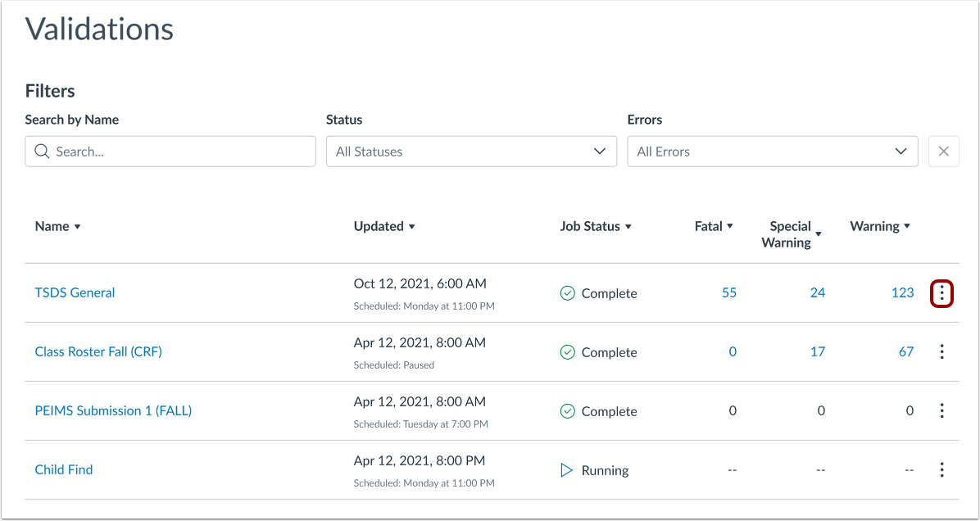Open the 123 warnings for TSDS General
Screen dimensions: 980x521
pos(902,292)
